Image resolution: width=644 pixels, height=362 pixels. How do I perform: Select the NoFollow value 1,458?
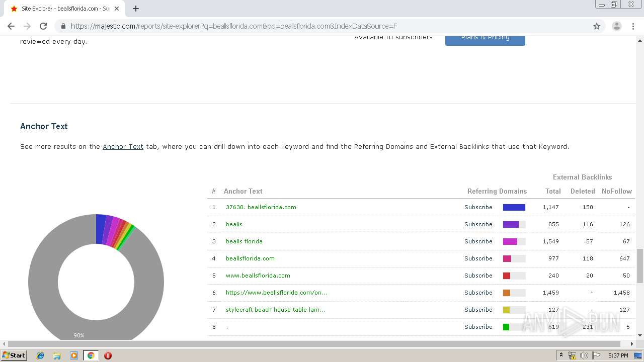coord(622,293)
